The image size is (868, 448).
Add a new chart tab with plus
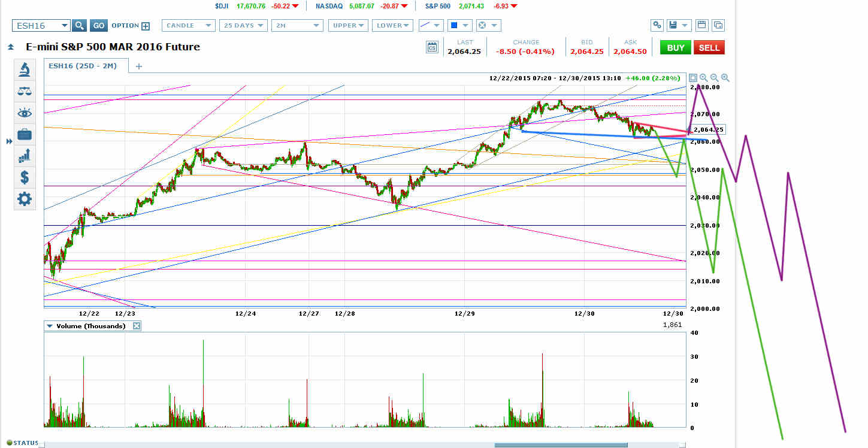[139, 66]
